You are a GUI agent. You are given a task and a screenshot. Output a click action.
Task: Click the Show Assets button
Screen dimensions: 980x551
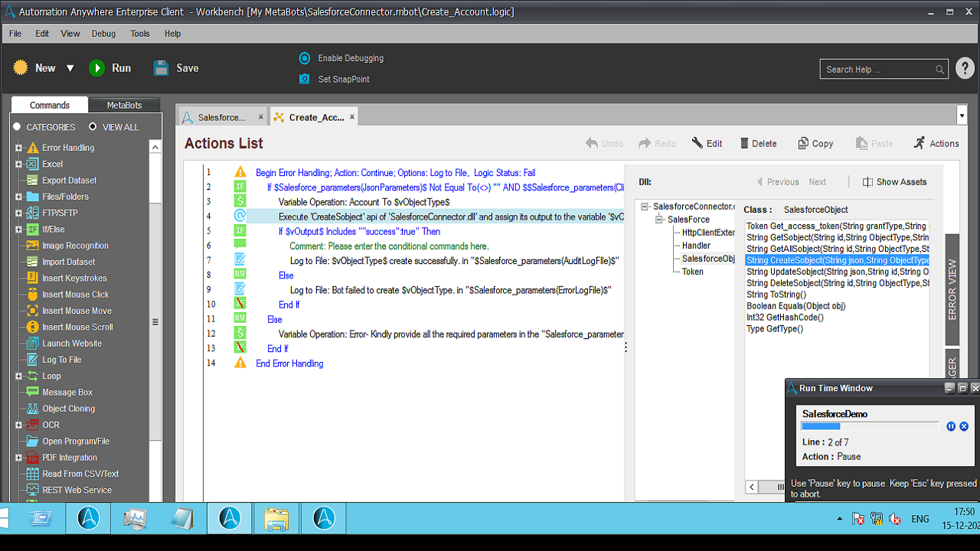point(894,182)
